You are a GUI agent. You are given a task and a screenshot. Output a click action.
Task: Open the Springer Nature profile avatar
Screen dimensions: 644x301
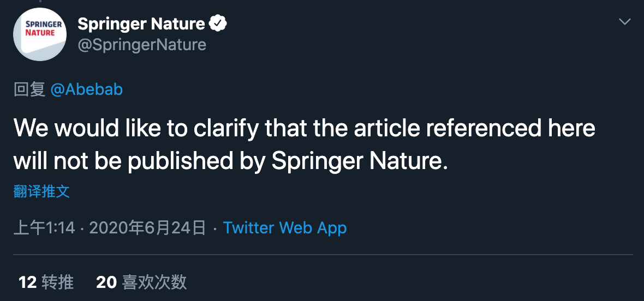pos(40,34)
